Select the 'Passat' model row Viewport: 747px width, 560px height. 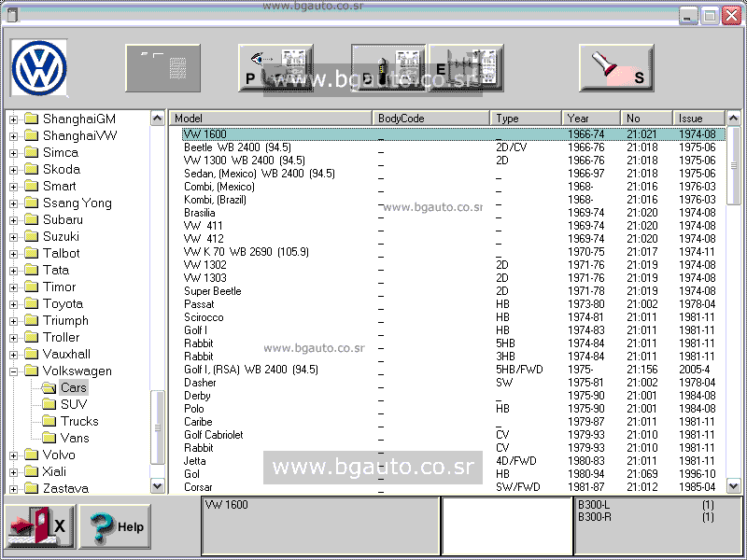(x=454, y=304)
